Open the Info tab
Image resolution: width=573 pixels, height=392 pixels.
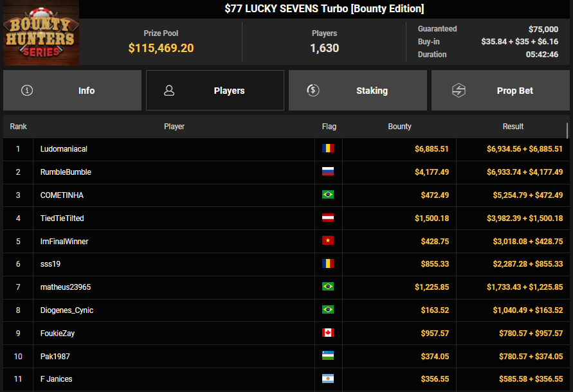(x=72, y=91)
